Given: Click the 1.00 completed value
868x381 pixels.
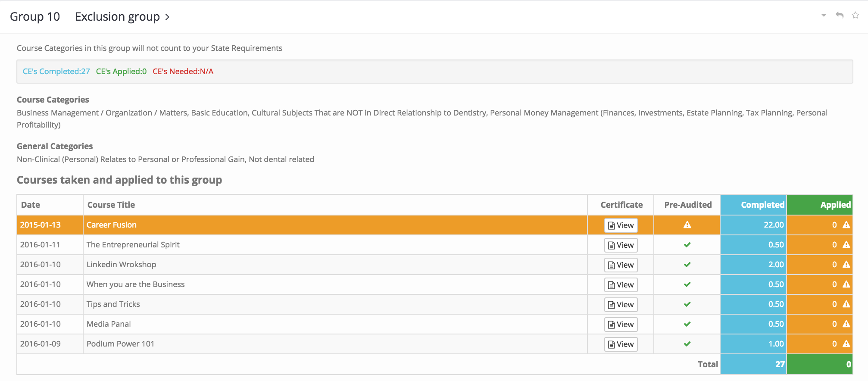Looking at the screenshot, I should tap(776, 344).
